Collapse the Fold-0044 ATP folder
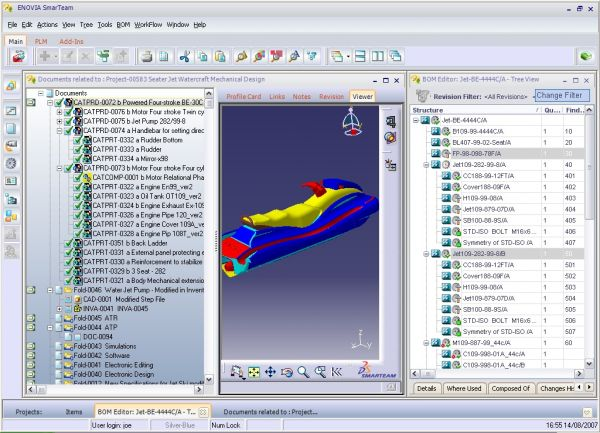 [50, 328]
